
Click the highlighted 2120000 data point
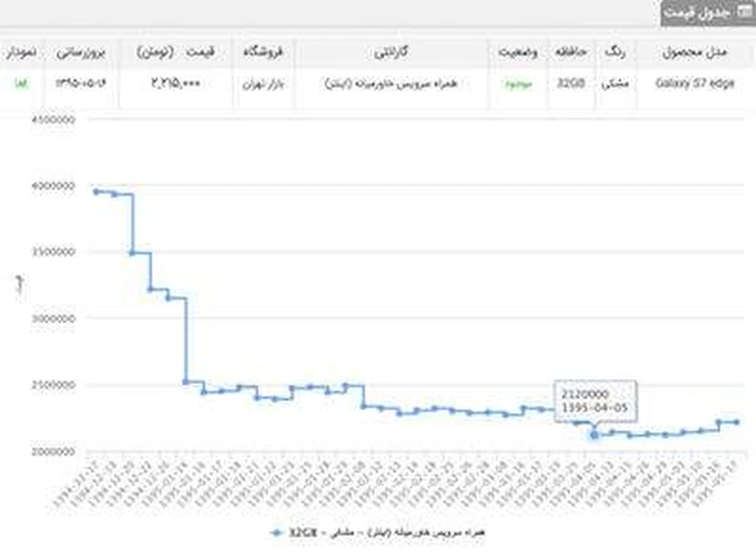click(x=594, y=435)
